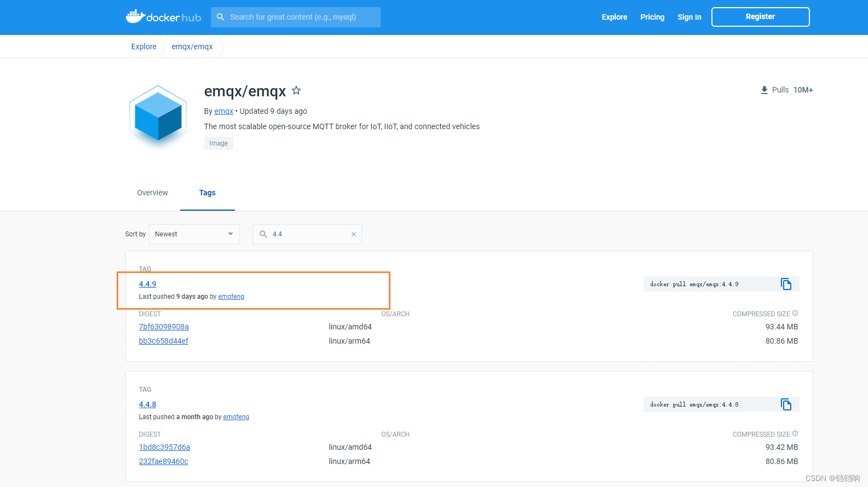The height and width of the screenshot is (487, 868).
Task: Open tag 4.4.8 link
Action: pos(147,404)
